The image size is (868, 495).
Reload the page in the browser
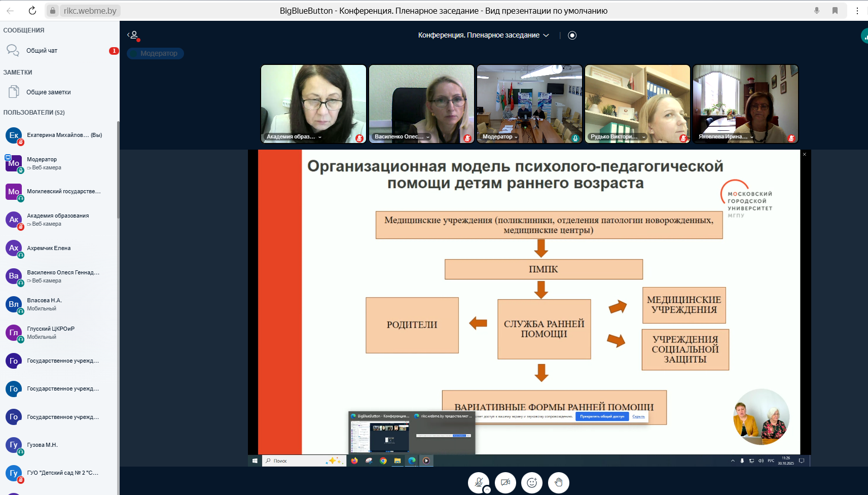point(32,11)
